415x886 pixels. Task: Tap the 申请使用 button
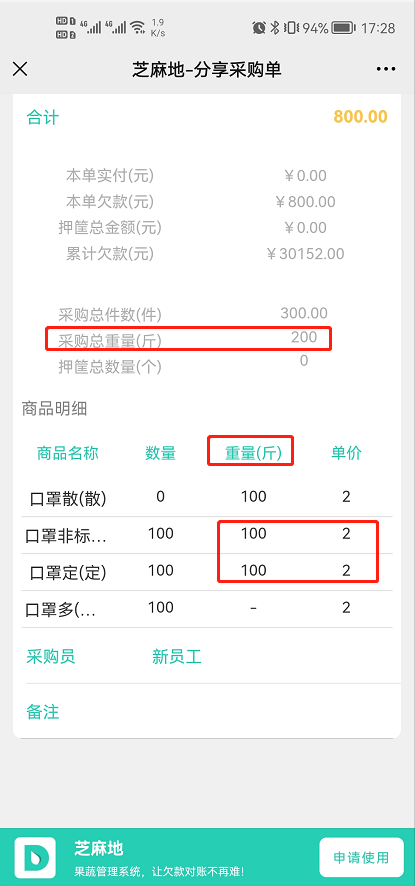361,857
